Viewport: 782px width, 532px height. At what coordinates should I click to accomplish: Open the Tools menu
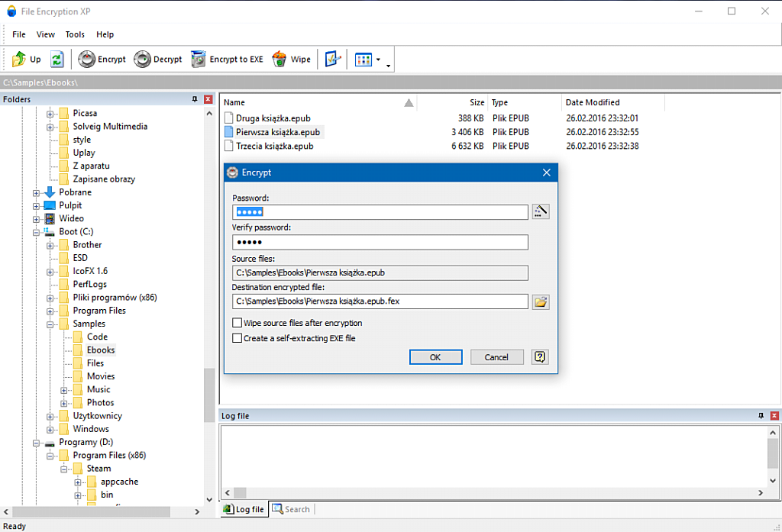(x=75, y=34)
